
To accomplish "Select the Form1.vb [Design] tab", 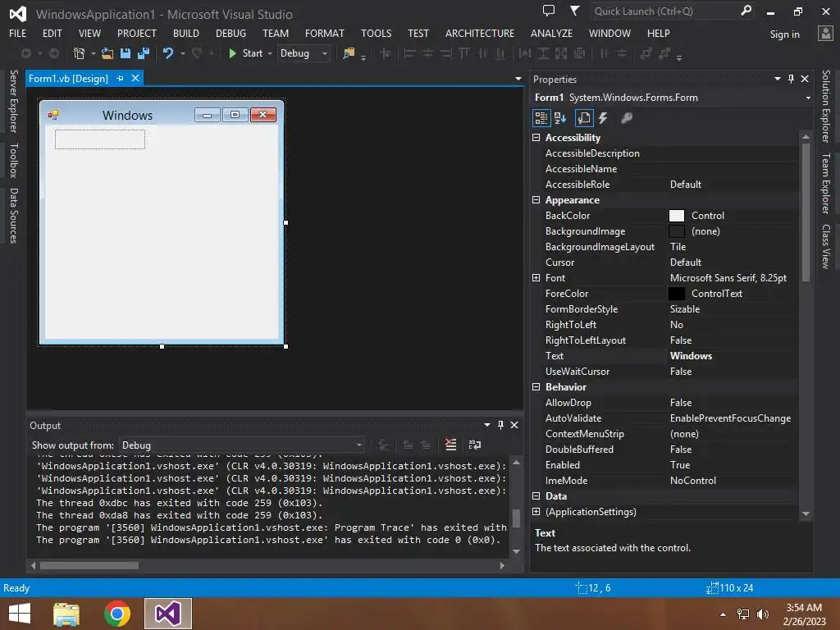I will pos(68,78).
